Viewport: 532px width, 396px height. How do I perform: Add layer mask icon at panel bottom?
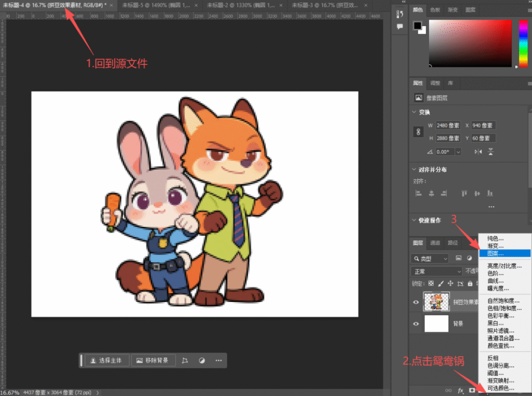[x=472, y=391]
